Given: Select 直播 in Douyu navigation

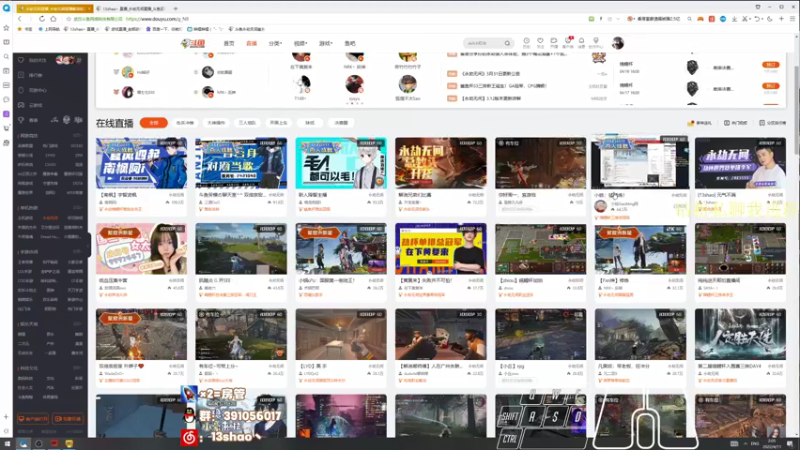Looking at the screenshot, I should point(252,43).
